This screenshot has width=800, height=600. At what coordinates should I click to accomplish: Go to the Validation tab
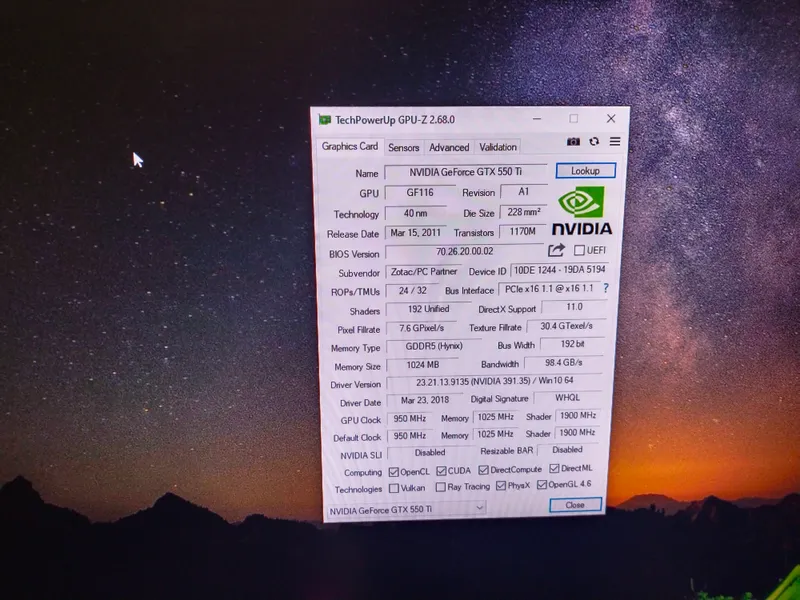pos(497,146)
